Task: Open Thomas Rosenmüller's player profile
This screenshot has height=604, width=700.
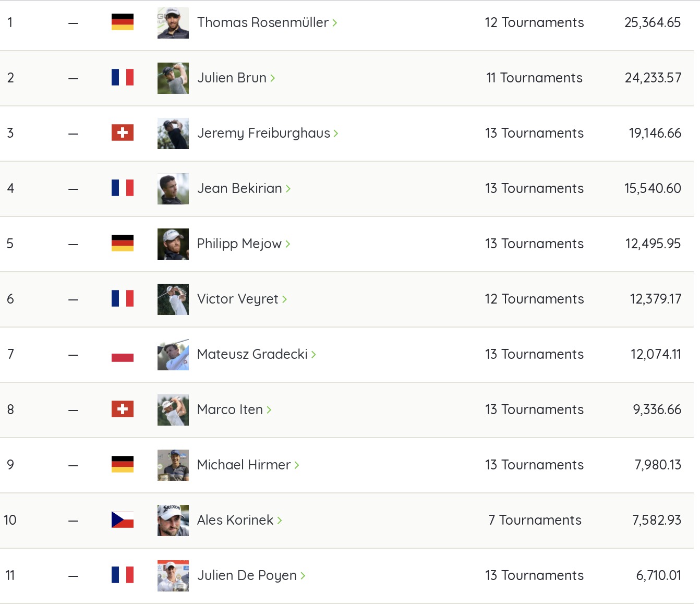Action: coord(267,22)
